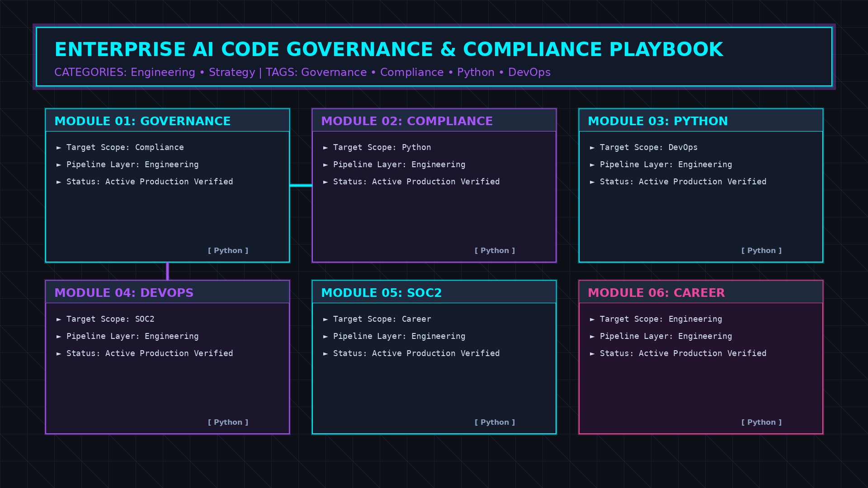This screenshot has height=488, width=868.
Task: Select 'Target Scope: SOC2' line
Action: tap(105, 319)
